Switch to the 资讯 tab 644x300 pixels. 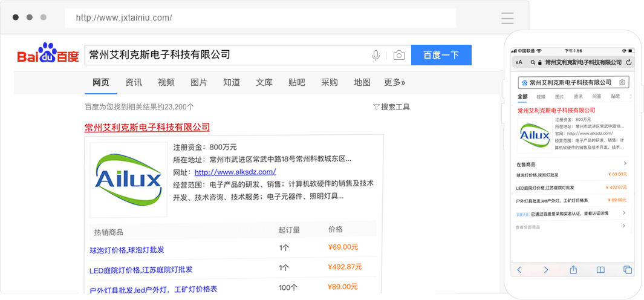pyautogui.click(x=134, y=82)
